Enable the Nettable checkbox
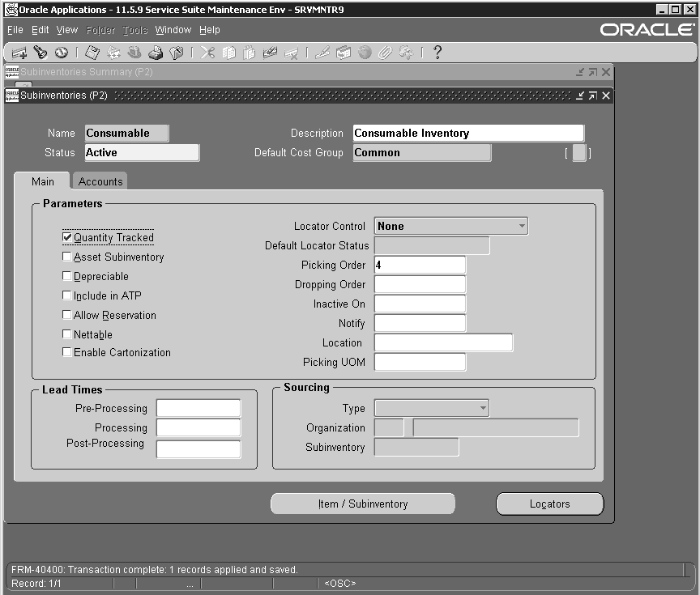Image resolution: width=700 pixels, height=595 pixels. pos(67,334)
